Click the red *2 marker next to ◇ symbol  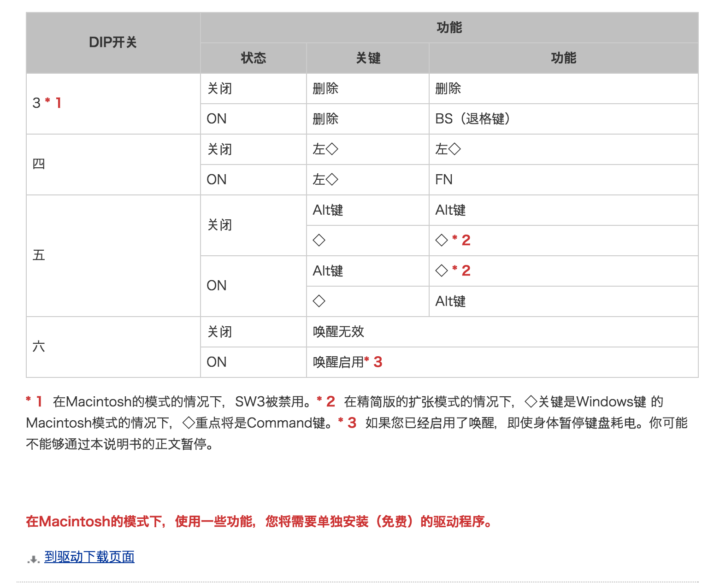461,240
